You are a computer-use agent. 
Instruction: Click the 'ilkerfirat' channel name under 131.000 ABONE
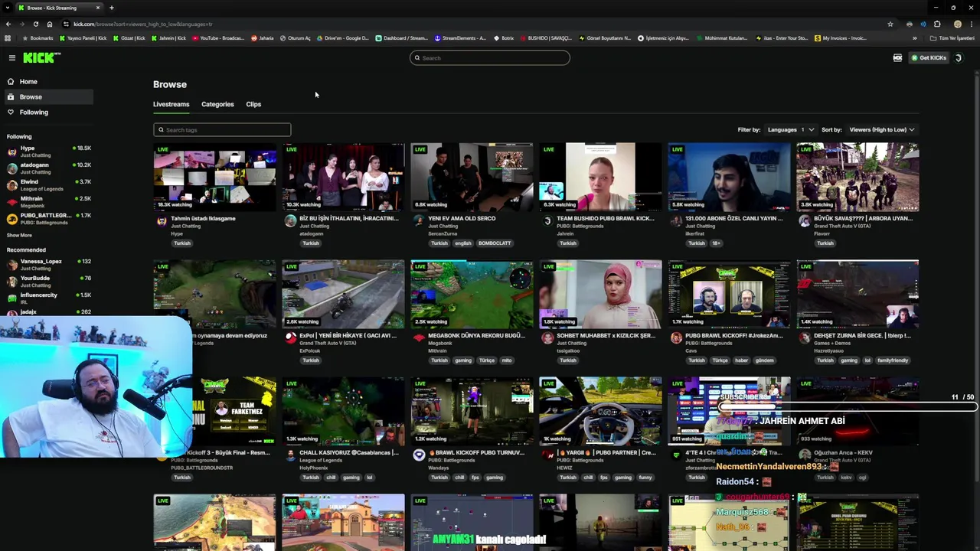point(694,233)
